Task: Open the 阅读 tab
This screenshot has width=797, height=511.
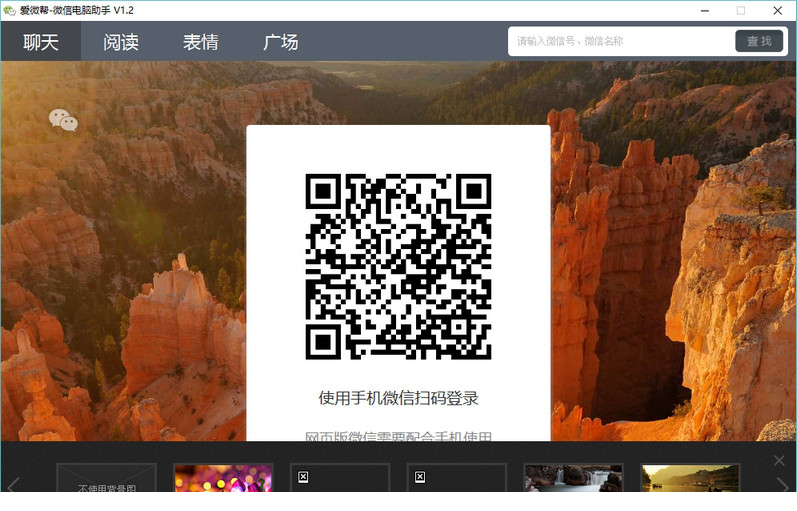Action: pos(121,42)
